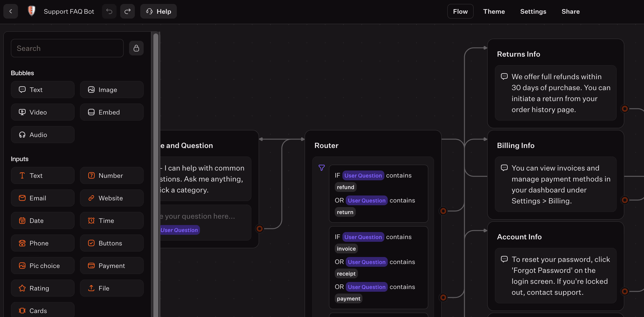This screenshot has height=317, width=644.
Task: Click the Router filter funnel icon
Action: click(x=322, y=168)
